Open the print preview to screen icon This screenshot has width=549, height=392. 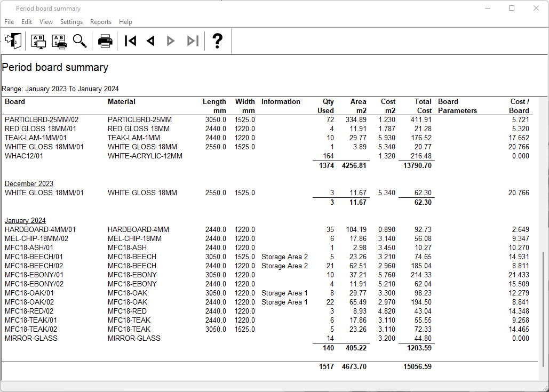pos(38,41)
